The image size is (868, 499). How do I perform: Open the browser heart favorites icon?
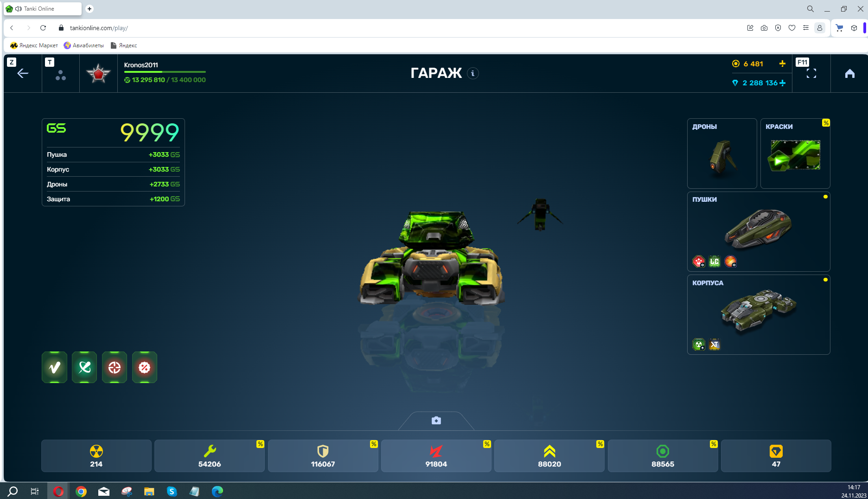(x=792, y=28)
